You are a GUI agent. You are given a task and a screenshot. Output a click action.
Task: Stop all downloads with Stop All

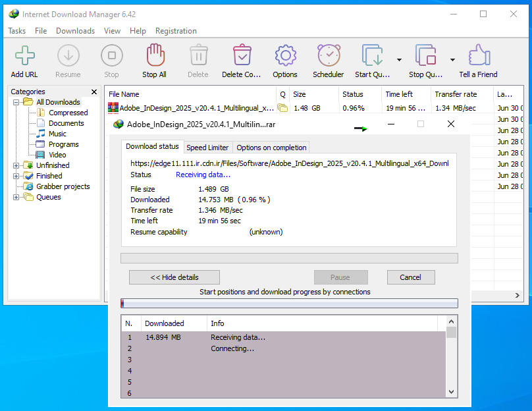tap(155, 55)
